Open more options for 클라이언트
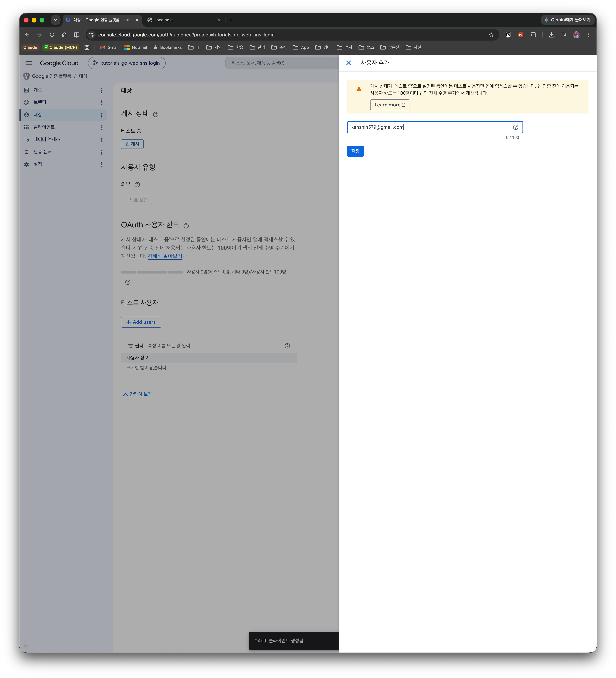Screen dimensions: 616x678 (102, 127)
